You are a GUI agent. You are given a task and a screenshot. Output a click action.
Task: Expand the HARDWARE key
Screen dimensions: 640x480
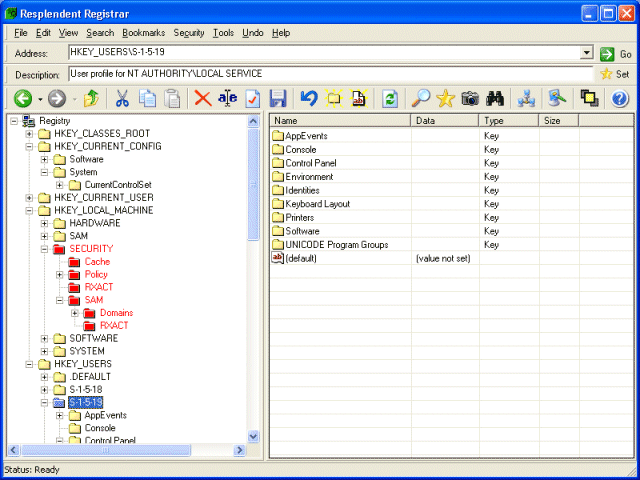click(44, 223)
